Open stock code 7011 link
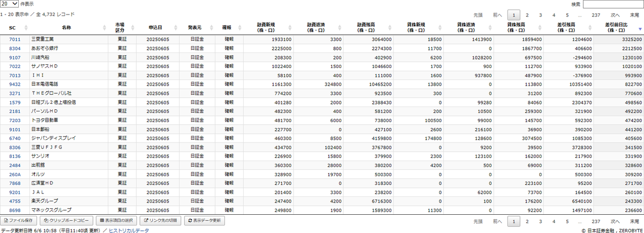 click(x=14, y=39)
